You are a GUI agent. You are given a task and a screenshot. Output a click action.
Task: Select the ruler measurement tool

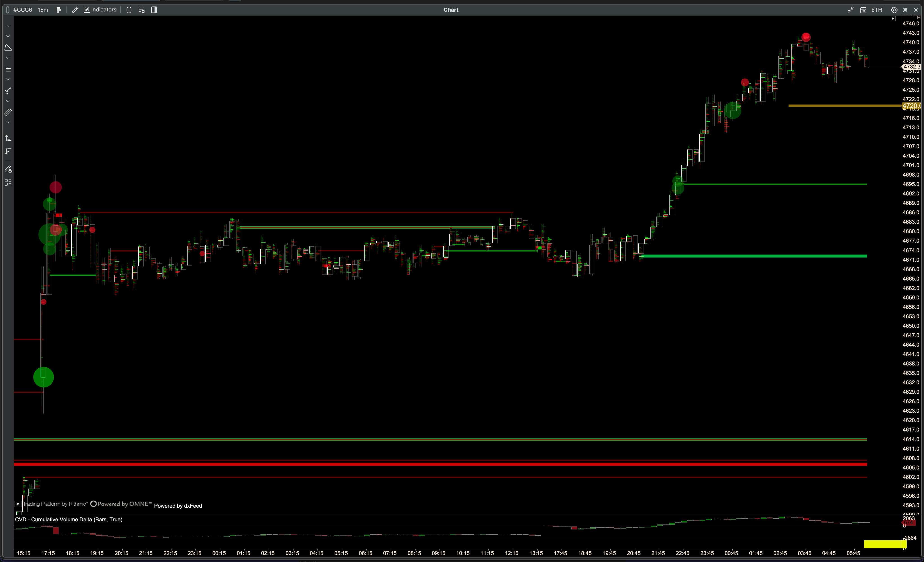8,113
